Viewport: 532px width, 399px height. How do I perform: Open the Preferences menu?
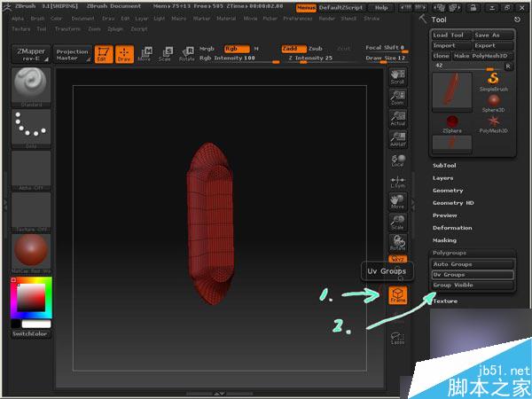pyautogui.click(x=298, y=19)
